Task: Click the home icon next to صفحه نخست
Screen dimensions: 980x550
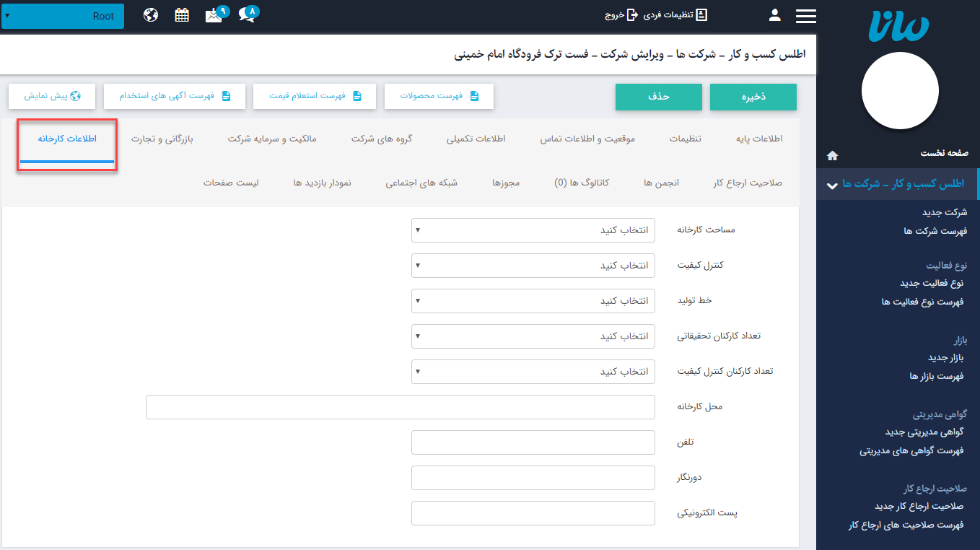Action: pos(832,155)
